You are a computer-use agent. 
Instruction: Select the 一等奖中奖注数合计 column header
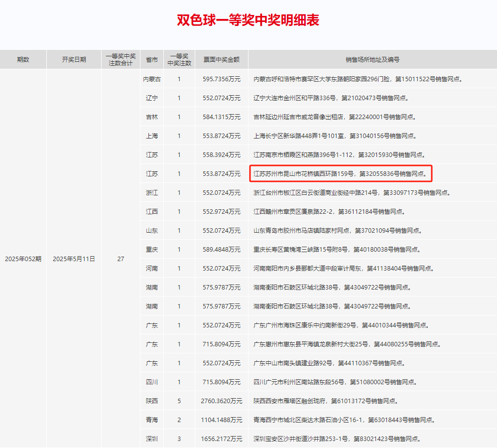pos(121,59)
